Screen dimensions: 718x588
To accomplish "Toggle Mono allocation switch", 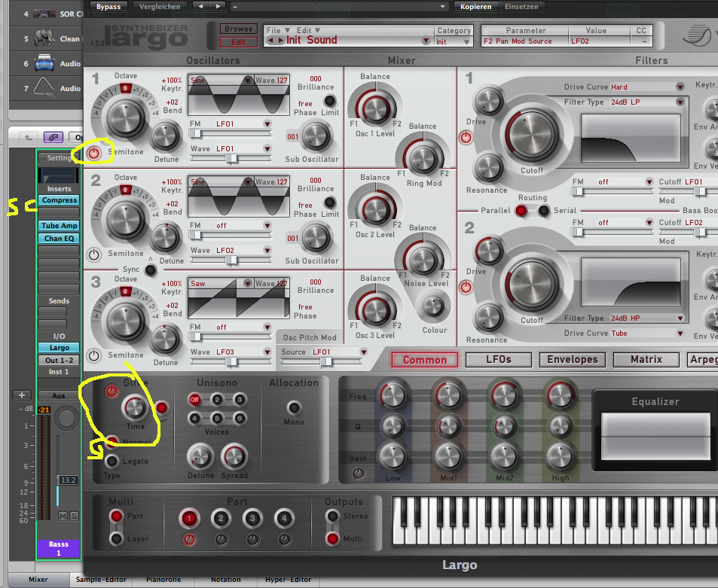I will tap(294, 407).
